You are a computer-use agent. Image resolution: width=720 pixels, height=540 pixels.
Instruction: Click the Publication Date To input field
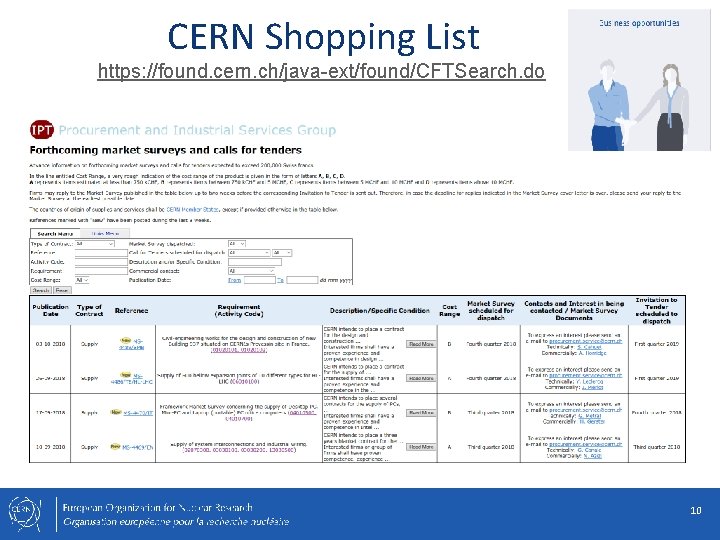click(302, 280)
